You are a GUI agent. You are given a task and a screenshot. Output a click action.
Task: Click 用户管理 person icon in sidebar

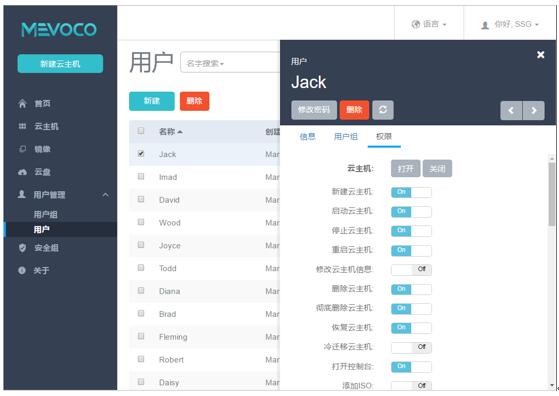[22, 194]
